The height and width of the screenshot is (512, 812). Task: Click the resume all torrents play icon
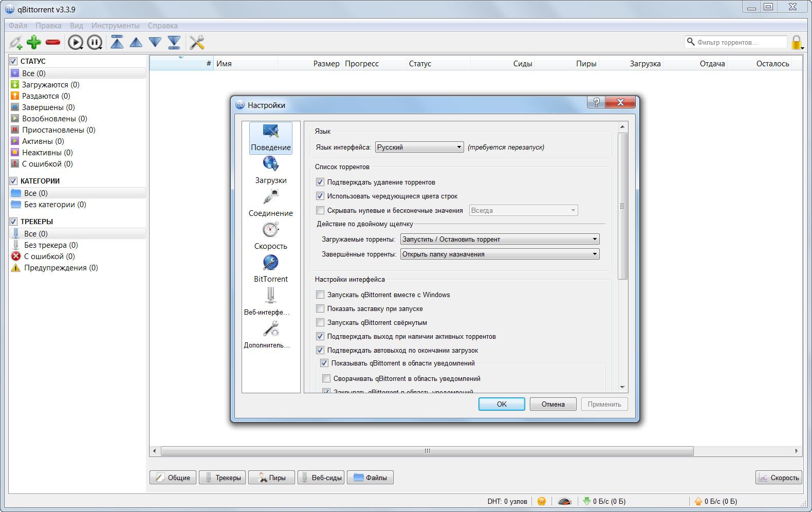(76, 42)
